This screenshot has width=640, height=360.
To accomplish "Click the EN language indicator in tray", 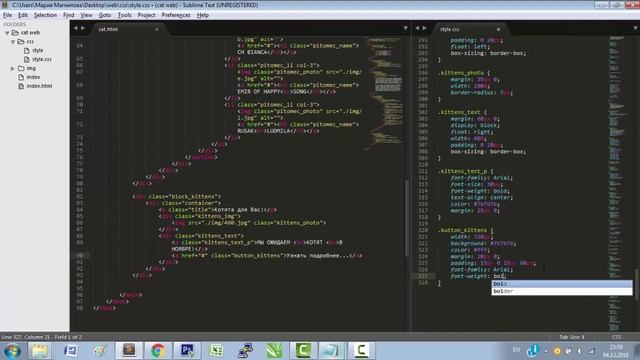I will coord(516,350).
